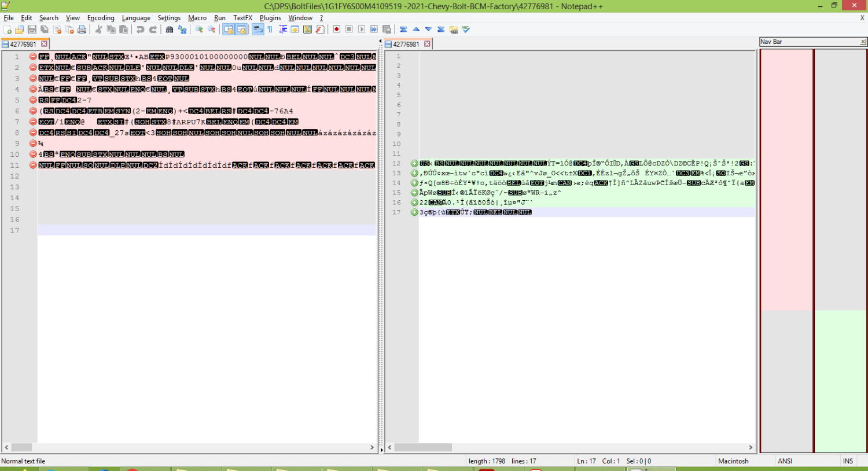This screenshot has width=868, height=471.
Task: Open Find with the binoculars icon
Action: [170, 30]
